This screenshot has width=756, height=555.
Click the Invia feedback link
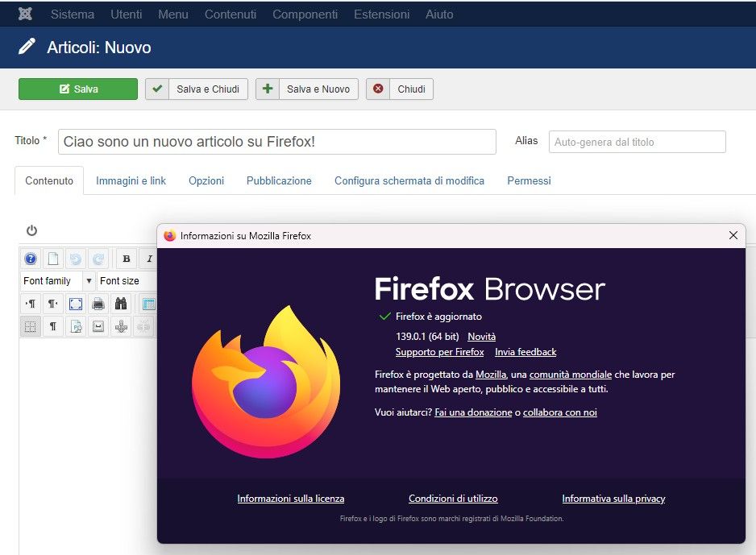525,352
